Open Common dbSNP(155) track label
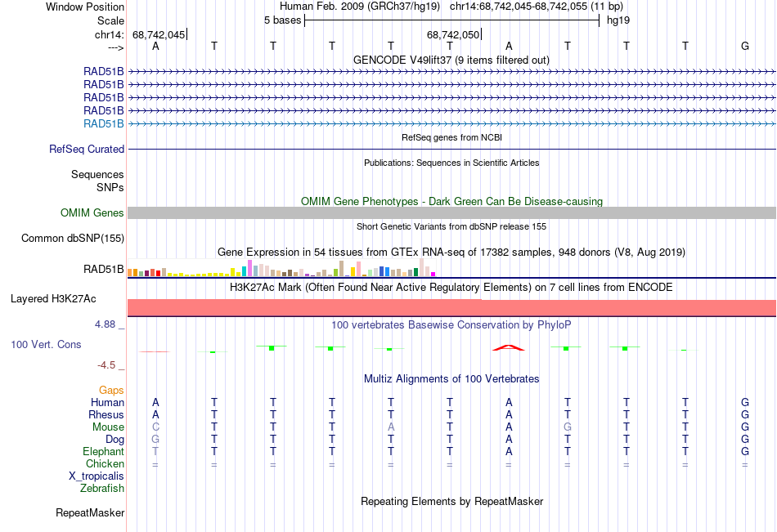 pos(72,239)
